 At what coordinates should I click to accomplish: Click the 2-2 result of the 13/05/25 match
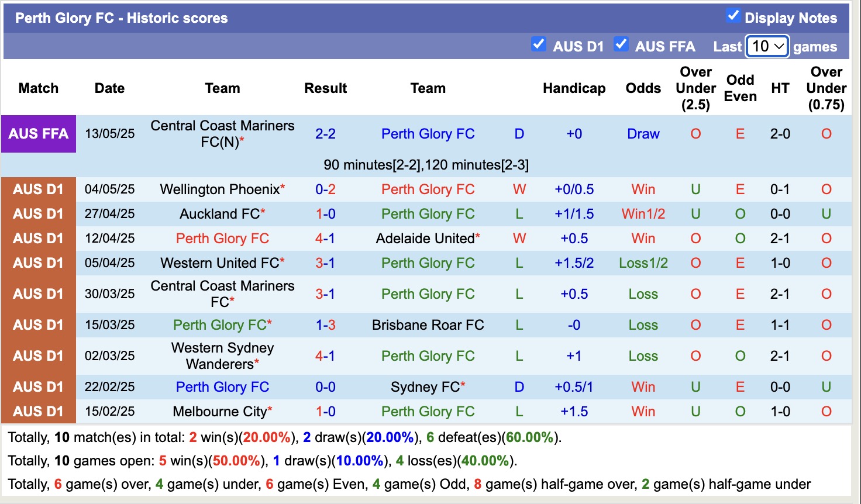click(325, 133)
